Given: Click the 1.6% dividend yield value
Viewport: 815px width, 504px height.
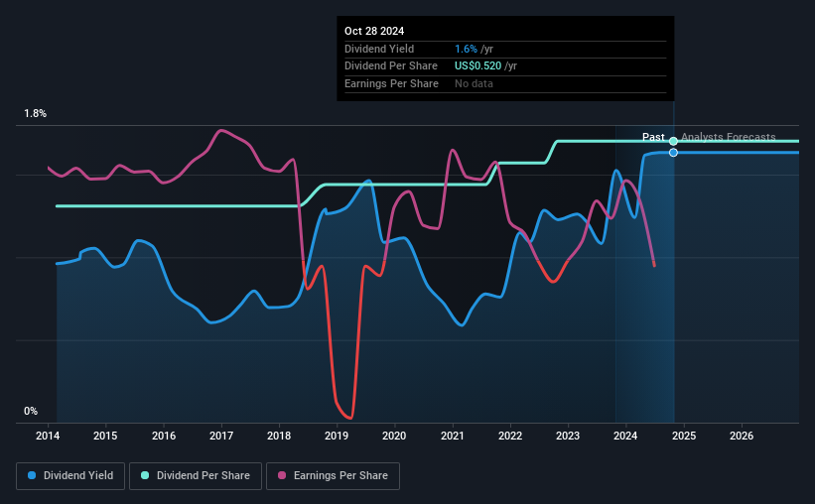Looking at the screenshot, I should 466,49.
